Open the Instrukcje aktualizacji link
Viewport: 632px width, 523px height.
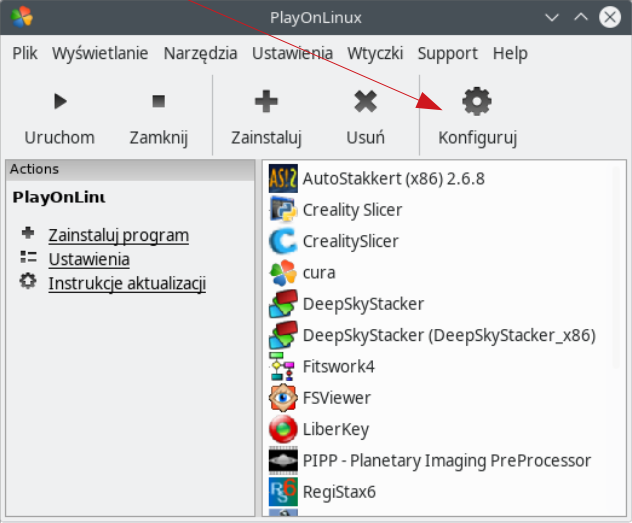point(127,283)
